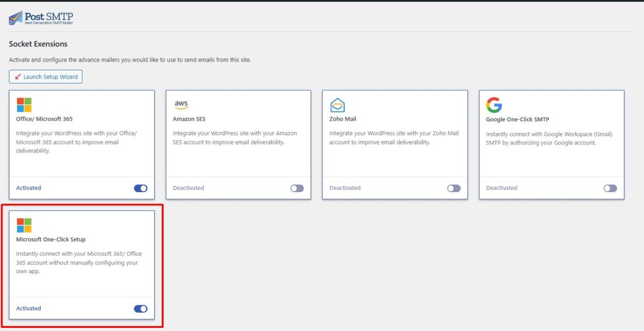Click the Google One-Click SMTP logo
Screen dimensions: 644x331
494,105
